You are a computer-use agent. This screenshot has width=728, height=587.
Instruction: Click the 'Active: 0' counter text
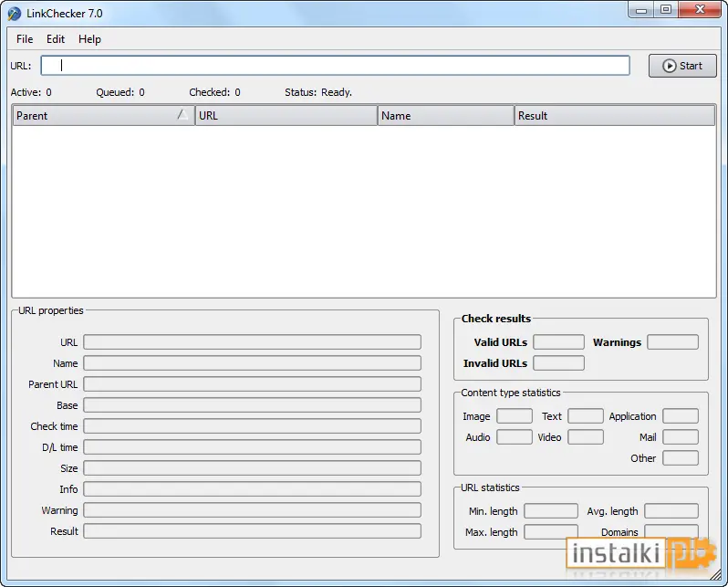pyautogui.click(x=31, y=92)
